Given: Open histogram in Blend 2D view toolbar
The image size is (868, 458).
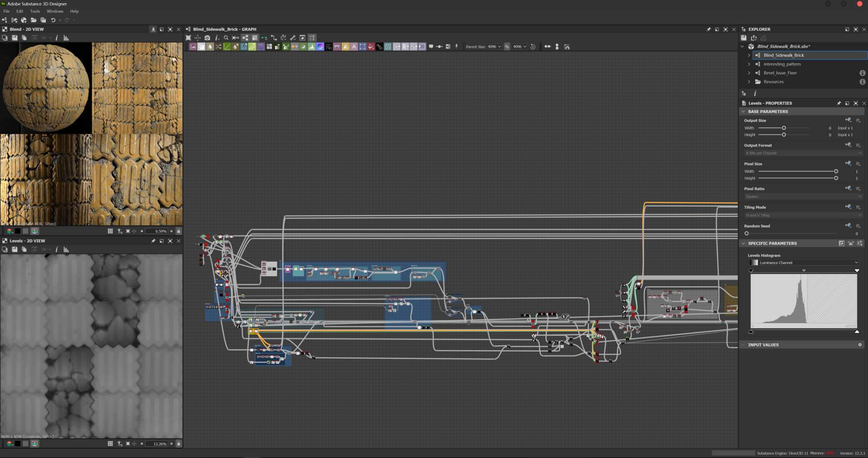Looking at the screenshot, I should pyautogui.click(x=66, y=38).
